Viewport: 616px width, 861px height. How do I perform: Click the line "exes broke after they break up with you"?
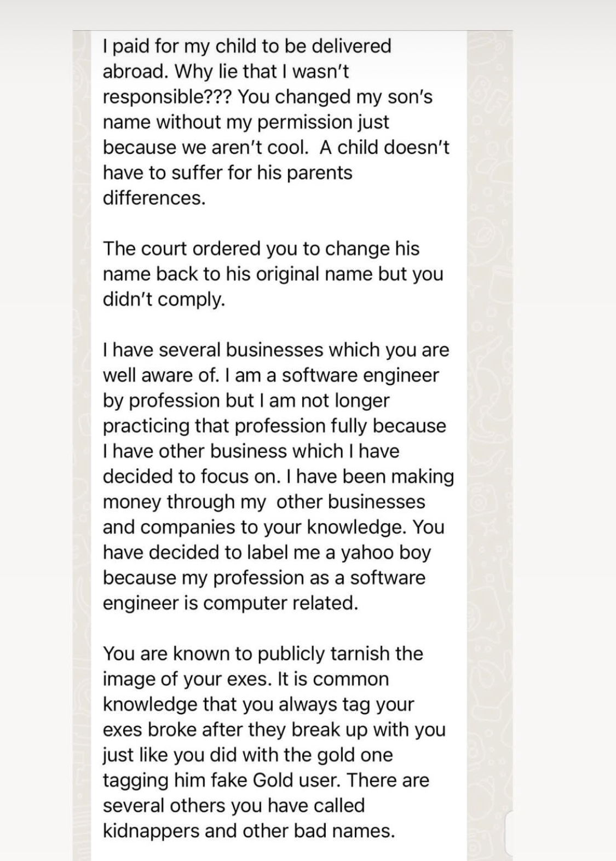click(274, 730)
